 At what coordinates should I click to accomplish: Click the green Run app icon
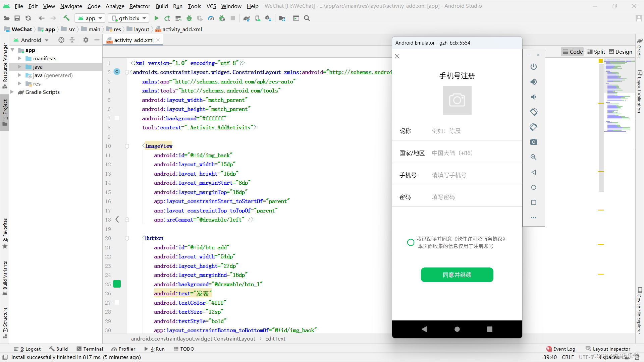[x=156, y=18]
